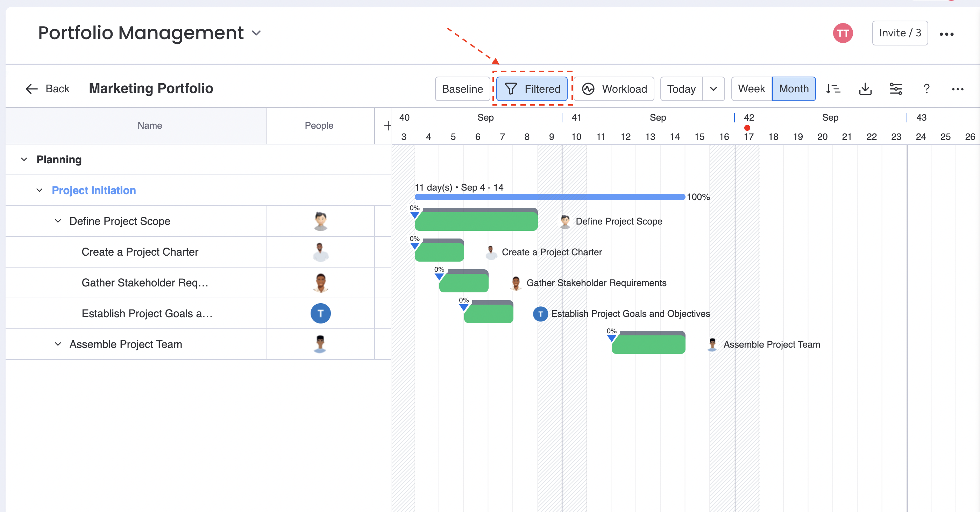Click the download export icon
Viewport: 980px width, 512px height.
pyautogui.click(x=865, y=89)
